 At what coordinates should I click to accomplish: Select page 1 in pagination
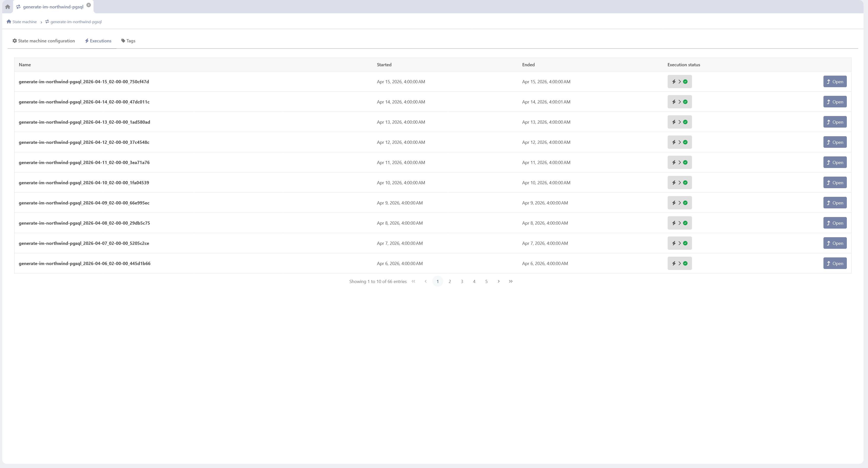[x=437, y=282]
